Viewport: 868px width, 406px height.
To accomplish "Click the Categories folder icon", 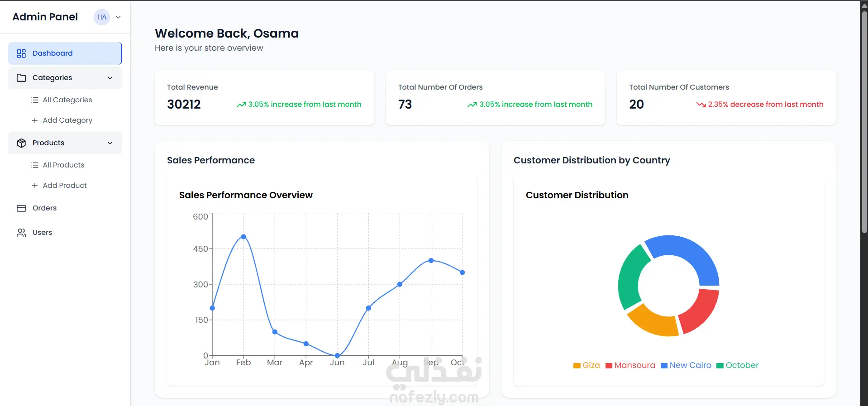I will tap(21, 78).
